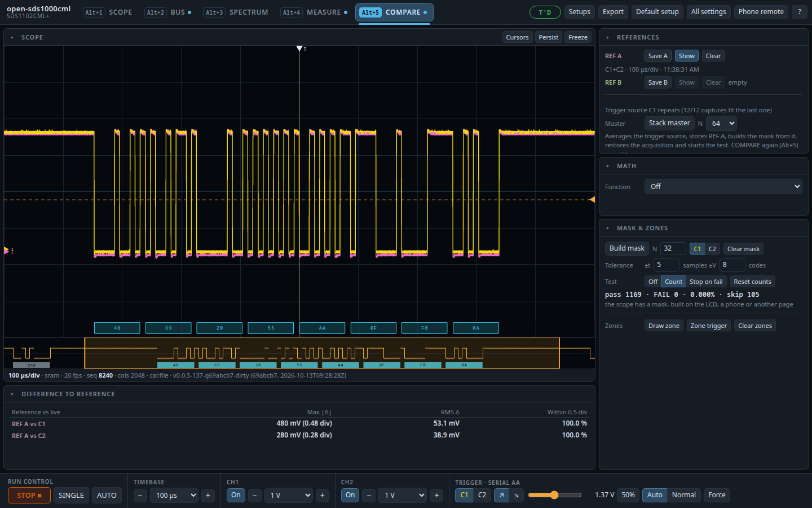812x508 pixels.
Task: Save reference with Save A
Action: 657,56
